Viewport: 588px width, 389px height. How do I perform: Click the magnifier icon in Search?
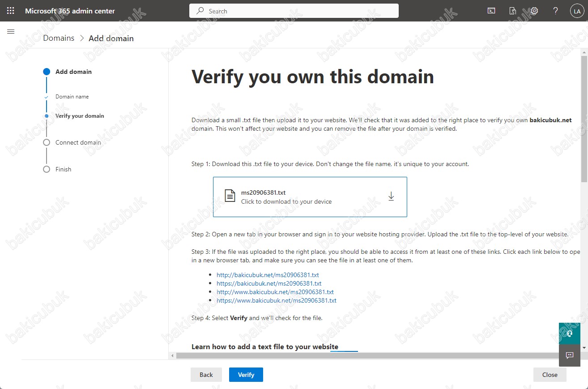pos(200,11)
